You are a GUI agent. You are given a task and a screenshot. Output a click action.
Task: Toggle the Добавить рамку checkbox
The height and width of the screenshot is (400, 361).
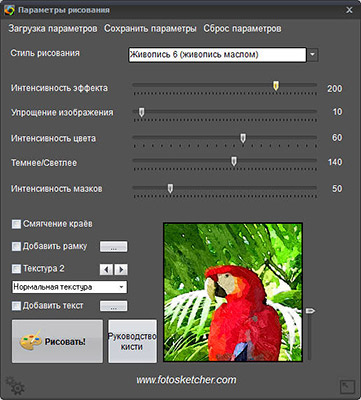(x=16, y=246)
